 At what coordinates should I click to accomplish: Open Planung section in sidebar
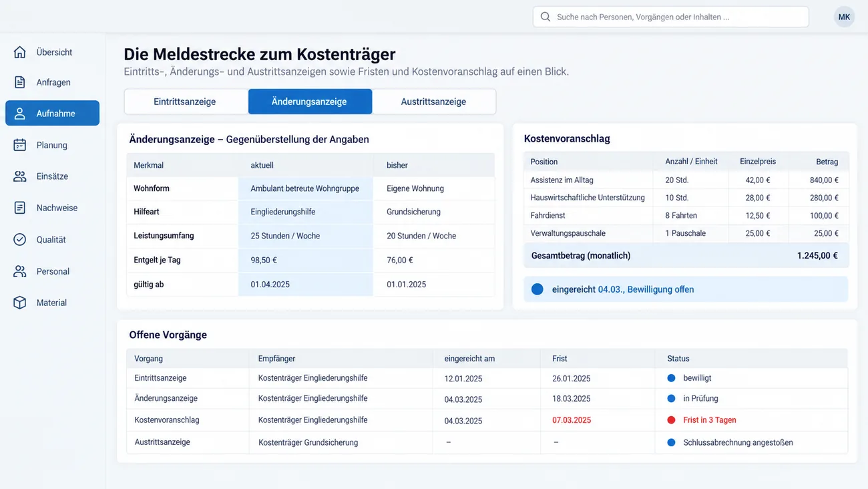52,145
